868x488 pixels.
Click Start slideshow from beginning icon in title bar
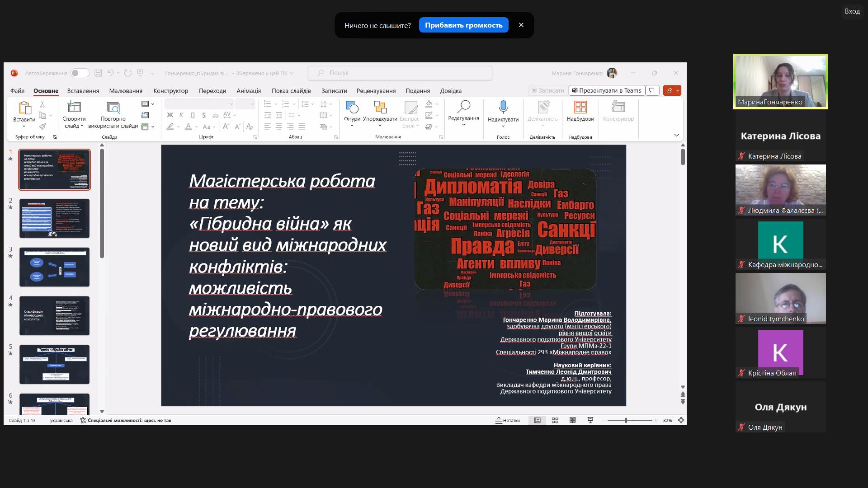[140, 73]
